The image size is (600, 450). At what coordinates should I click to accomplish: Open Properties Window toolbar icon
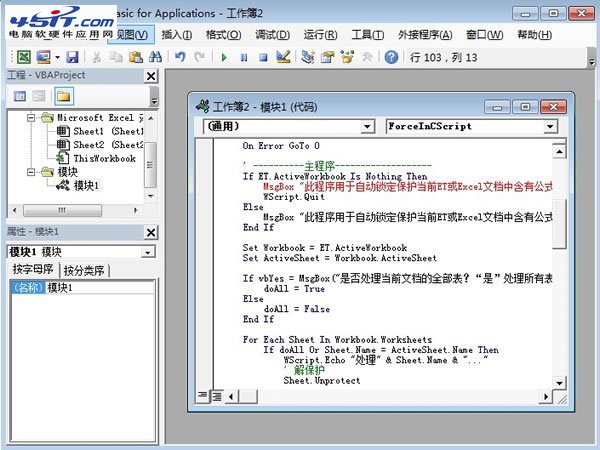328,57
